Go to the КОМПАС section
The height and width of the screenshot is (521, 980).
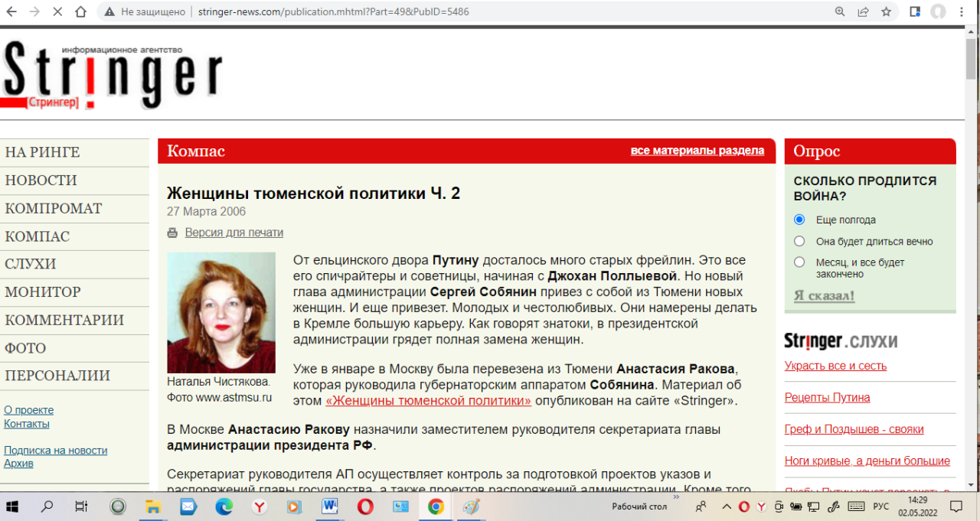click(38, 236)
